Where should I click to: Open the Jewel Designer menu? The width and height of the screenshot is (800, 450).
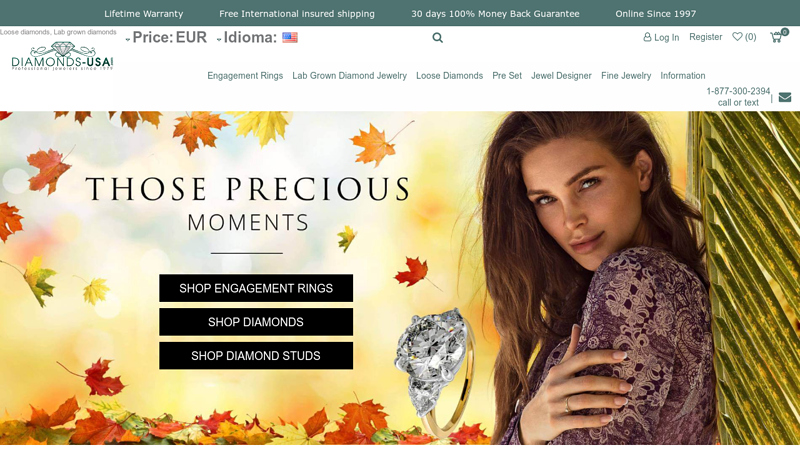(x=561, y=76)
